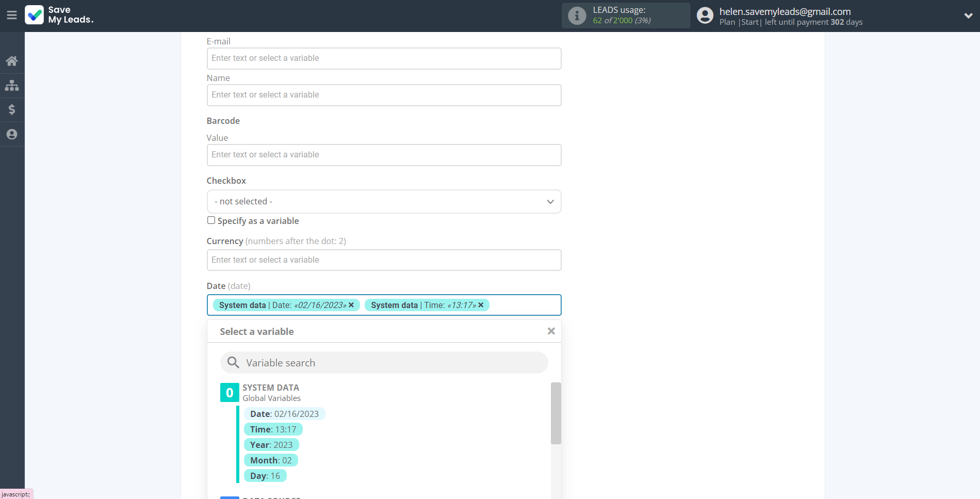Viewport: 980px width, 499px height.
Task: Focus the Currency input field
Action: coord(384,260)
